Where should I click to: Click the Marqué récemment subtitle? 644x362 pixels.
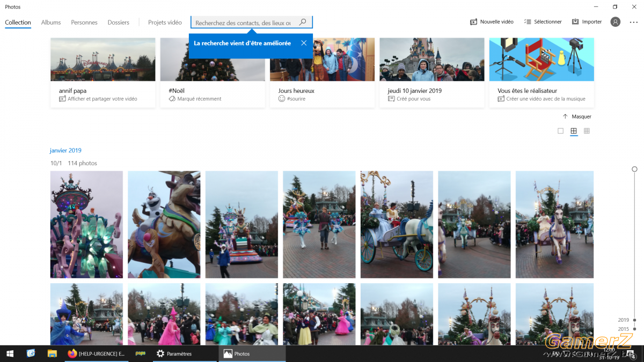point(200,99)
